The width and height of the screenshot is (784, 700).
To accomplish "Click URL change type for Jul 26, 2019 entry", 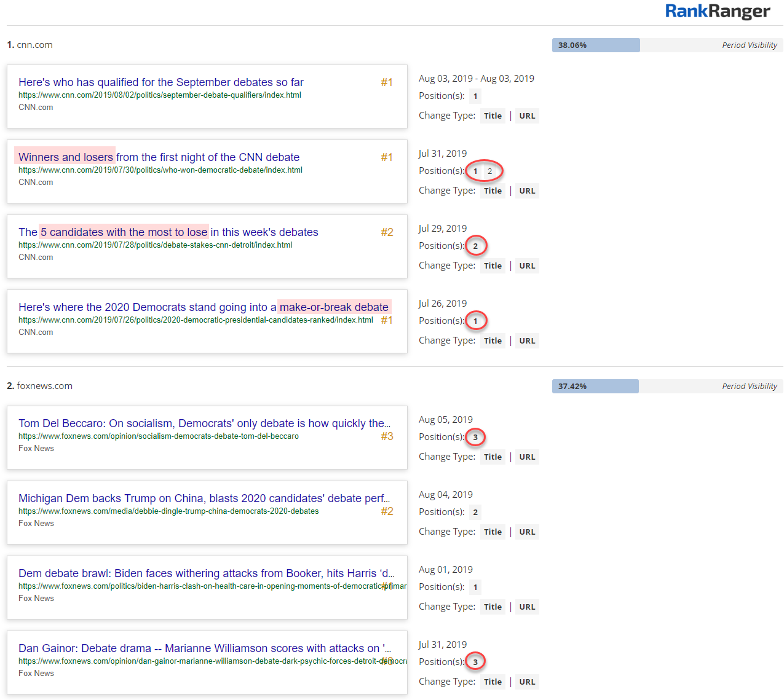I will click(x=527, y=340).
